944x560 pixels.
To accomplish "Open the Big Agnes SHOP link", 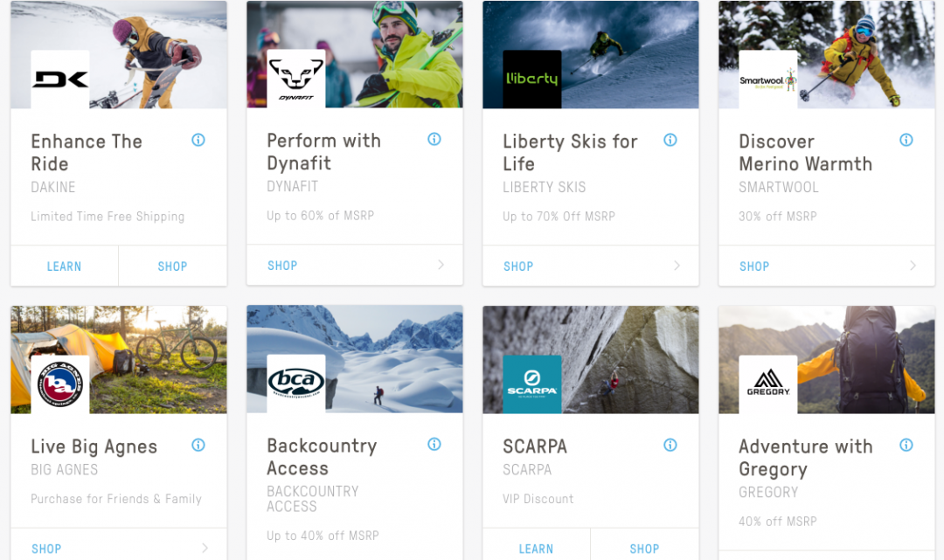I will (x=46, y=549).
